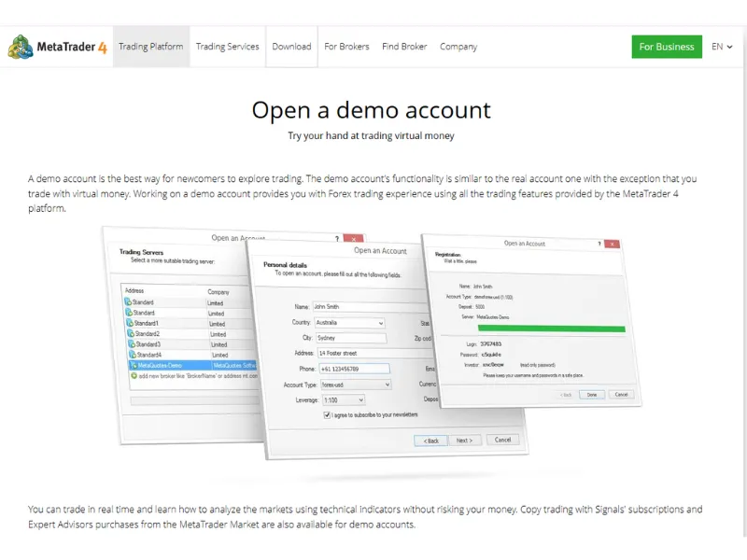Click the Standard4 server icon
Image resolution: width=747 pixels, height=560 pixels.
pos(132,355)
